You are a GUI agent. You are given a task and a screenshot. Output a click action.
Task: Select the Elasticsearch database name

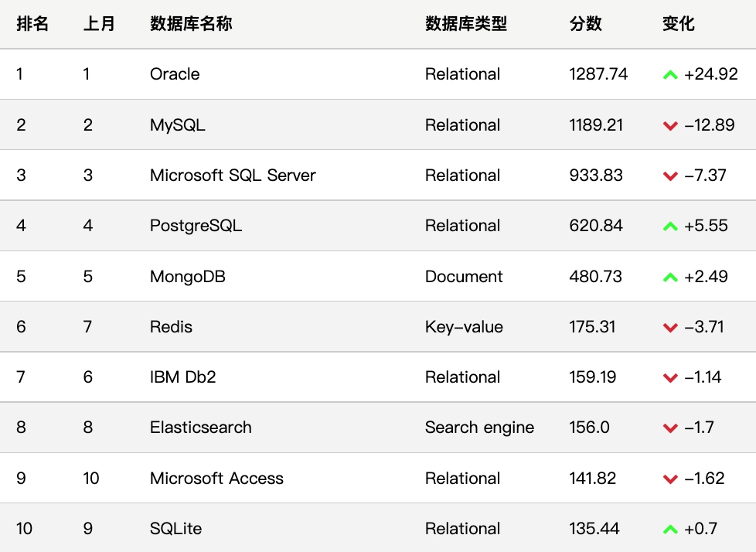click(200, 427)
